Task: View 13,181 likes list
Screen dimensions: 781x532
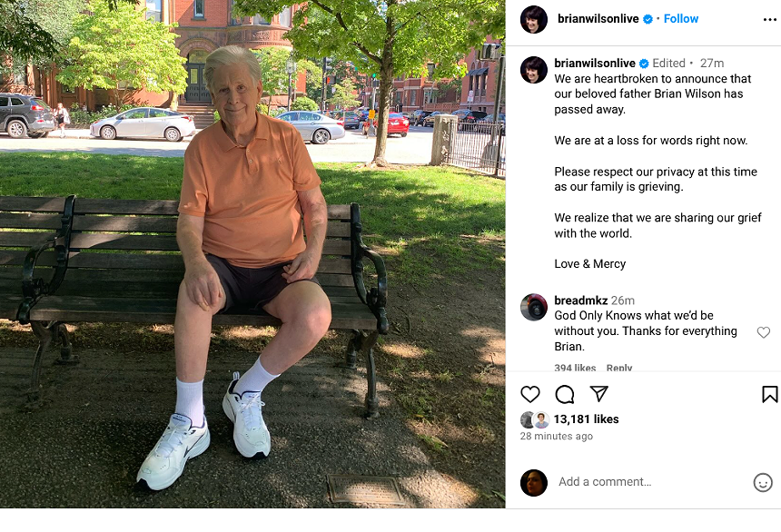Action: [587, 419]
